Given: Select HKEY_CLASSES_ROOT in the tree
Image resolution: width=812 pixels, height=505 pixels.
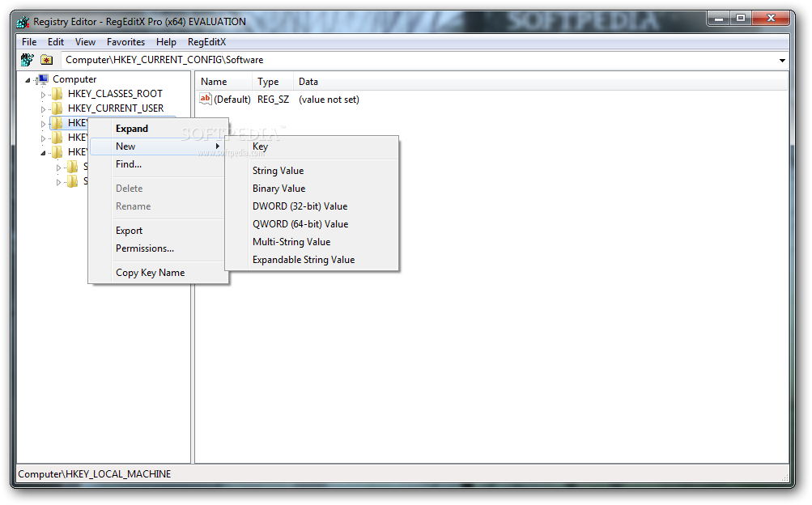Looking at the screenshot, I should [x=115, y=94].
